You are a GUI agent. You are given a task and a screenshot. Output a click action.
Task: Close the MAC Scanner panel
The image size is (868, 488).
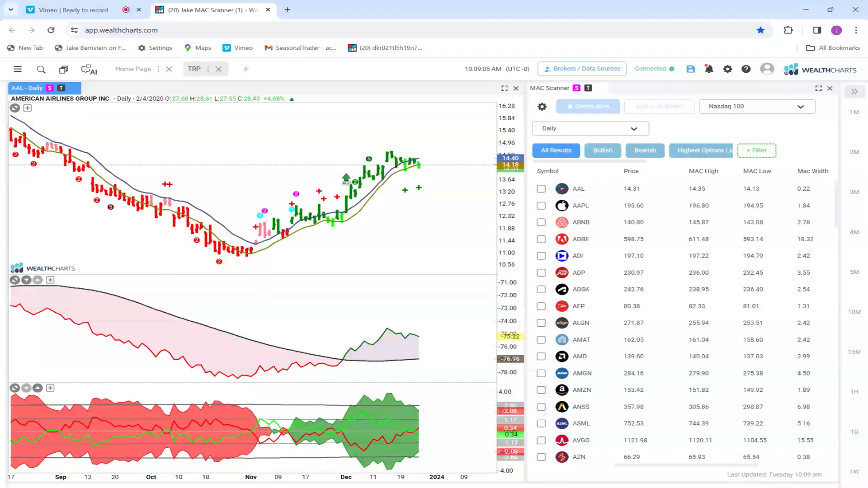click(x=830, y=89)
